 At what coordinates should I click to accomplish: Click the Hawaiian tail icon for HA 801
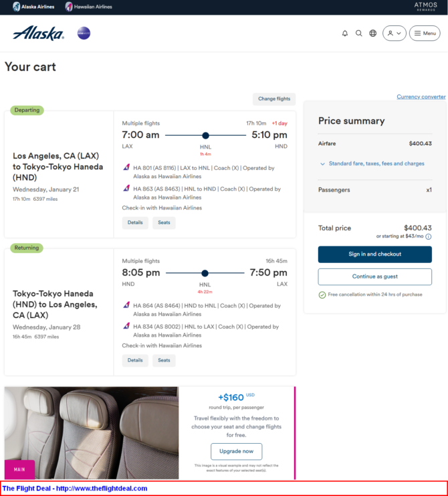click(x=126, y=167)
